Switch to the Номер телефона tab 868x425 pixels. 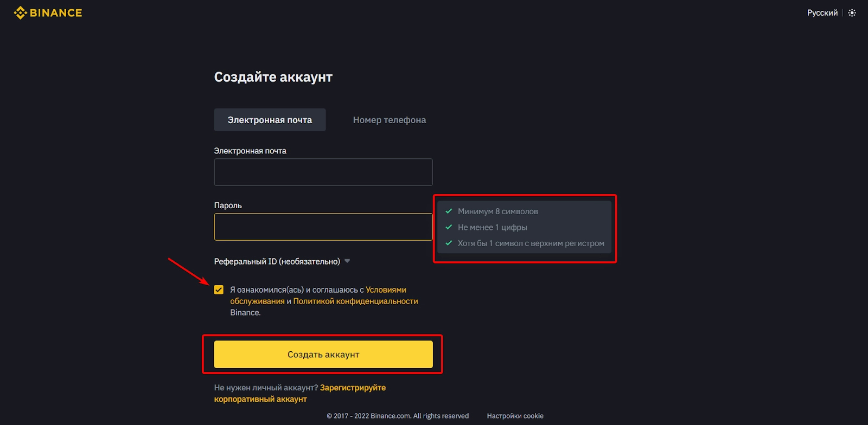390,120
